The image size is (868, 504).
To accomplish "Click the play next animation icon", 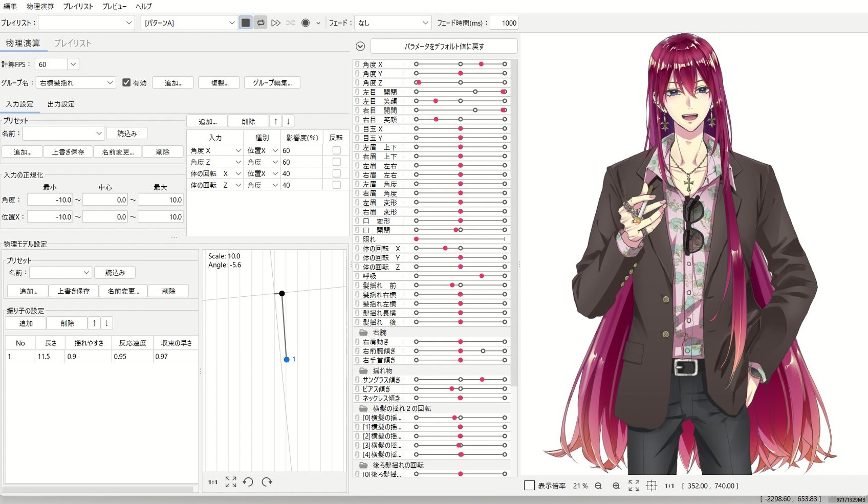I will click(276, 23).
